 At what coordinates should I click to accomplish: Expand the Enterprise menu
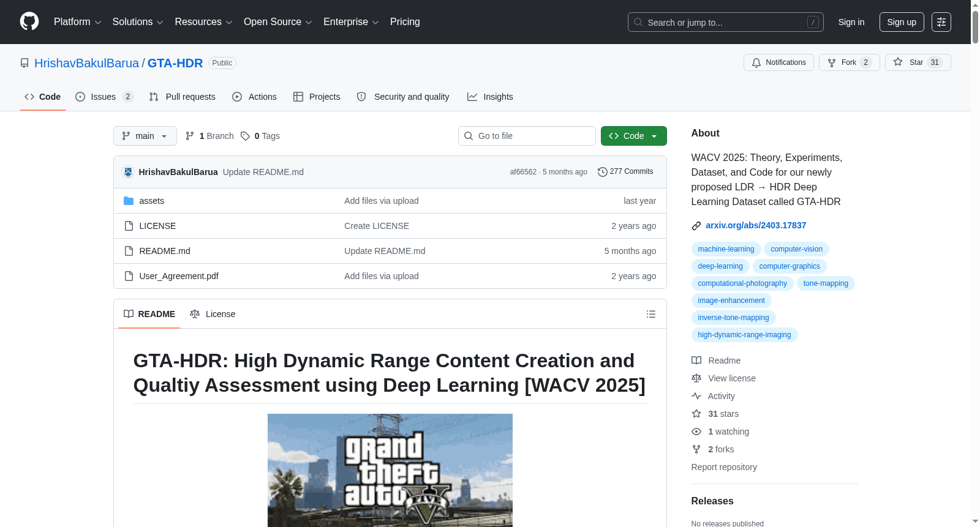(351, 22)
